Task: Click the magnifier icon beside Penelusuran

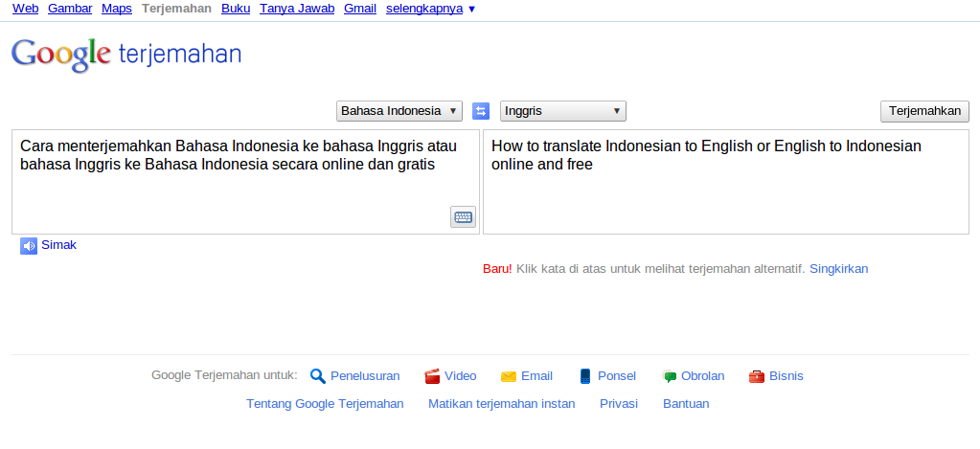Action: [x=318, y=376]
